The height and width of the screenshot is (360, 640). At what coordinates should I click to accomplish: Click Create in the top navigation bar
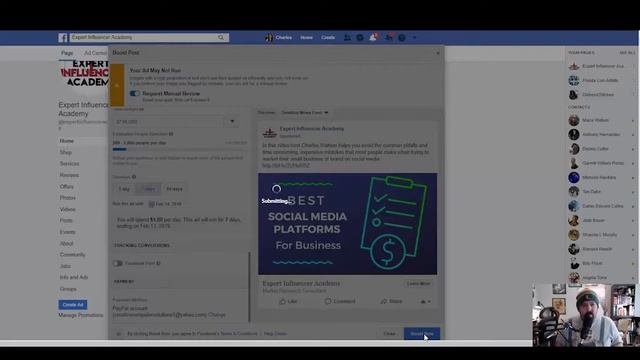328,38
